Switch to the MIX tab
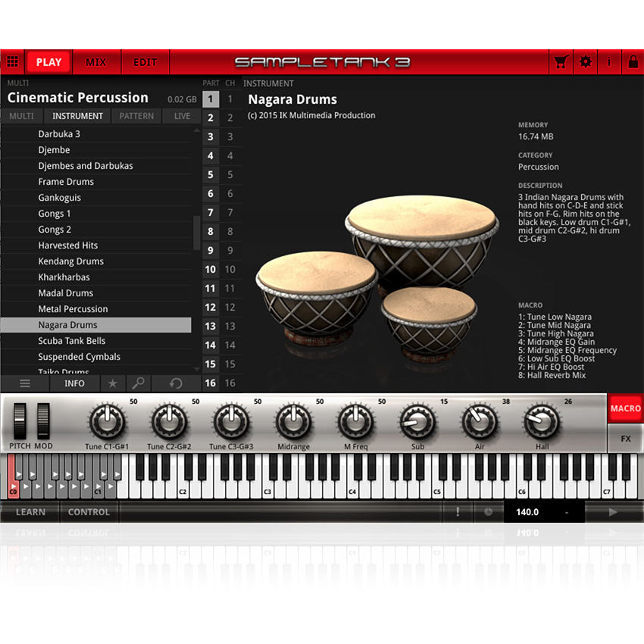Viewport: 644px width, 644px height. [x=96, y=61]
